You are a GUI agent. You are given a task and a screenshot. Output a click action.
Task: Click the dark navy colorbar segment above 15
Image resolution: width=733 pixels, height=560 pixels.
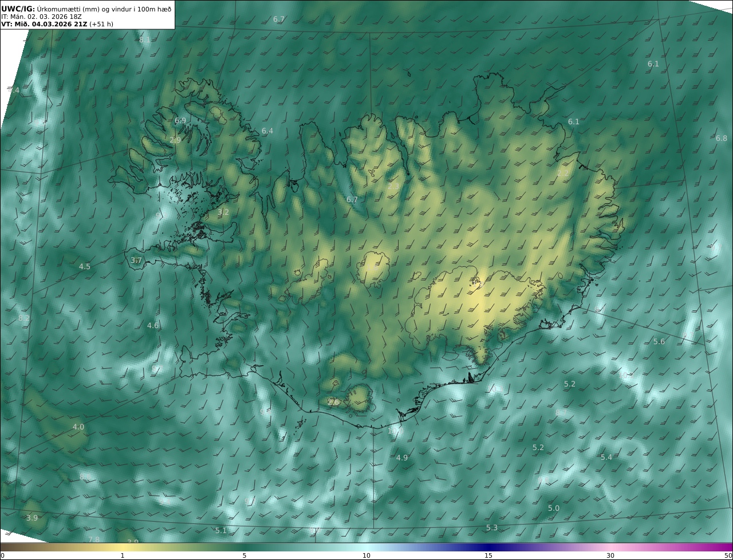pos(488,547)
